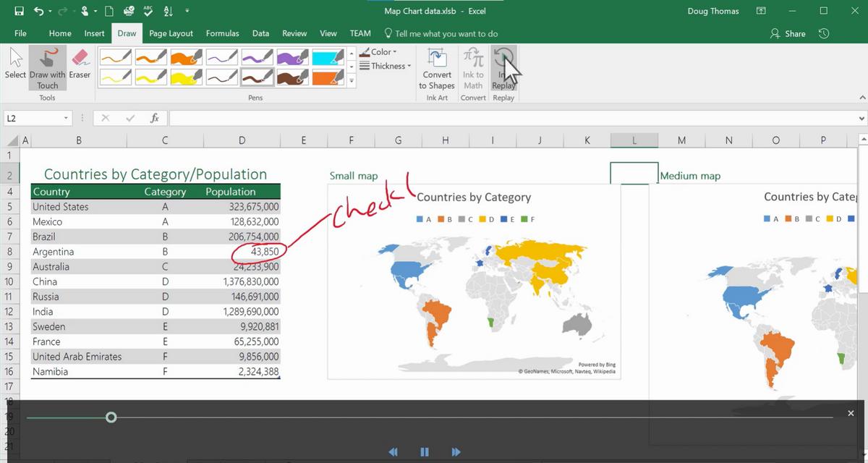Pick the purple thick marker pen

tap(292, 57)
